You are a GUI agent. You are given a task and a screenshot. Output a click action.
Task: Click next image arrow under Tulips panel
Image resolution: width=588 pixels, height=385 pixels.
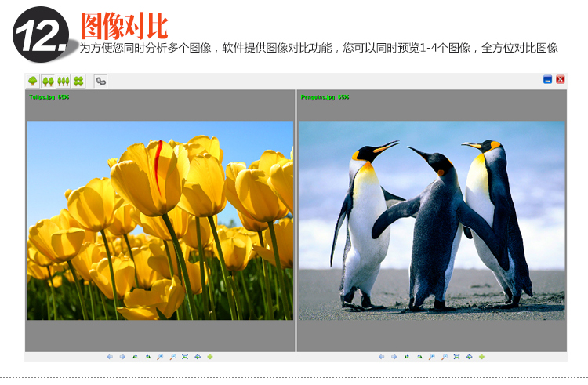122,357
